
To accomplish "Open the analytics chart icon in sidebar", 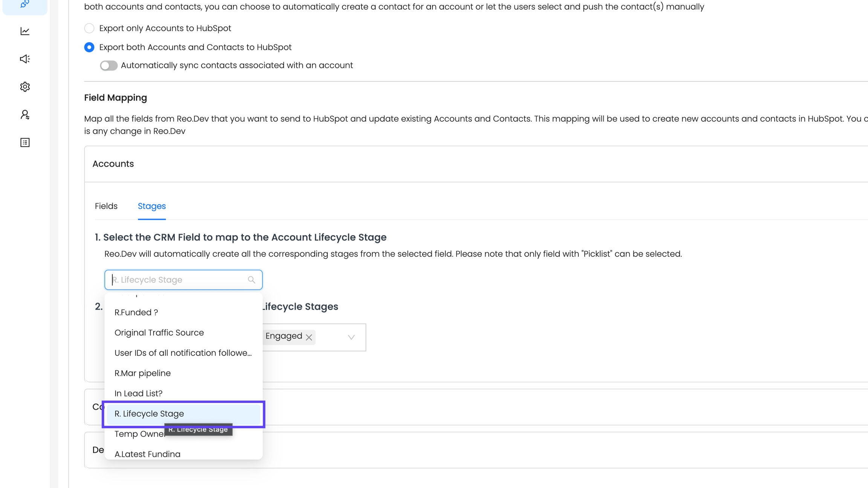I will tap(25, 31).
